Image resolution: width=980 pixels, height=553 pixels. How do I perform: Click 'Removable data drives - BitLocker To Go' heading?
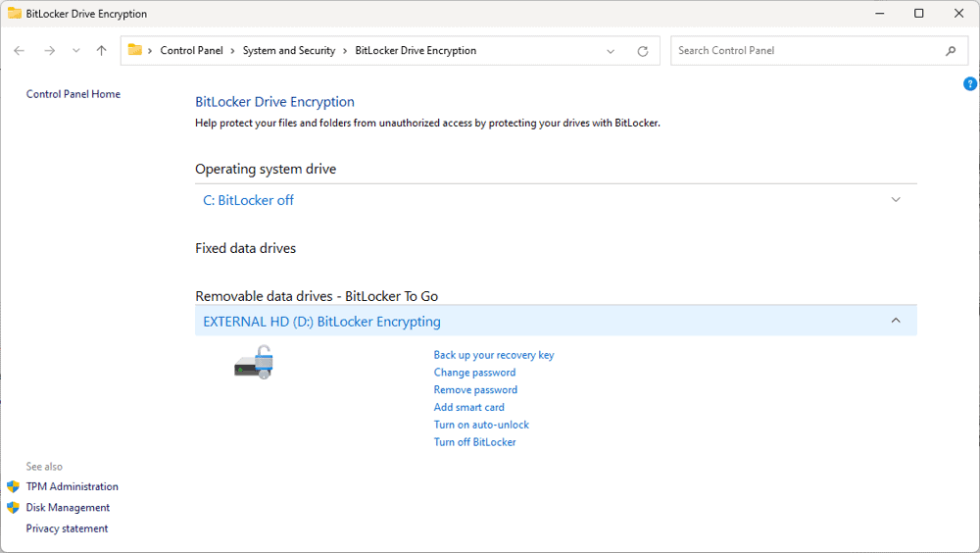(x=317, y=296)
